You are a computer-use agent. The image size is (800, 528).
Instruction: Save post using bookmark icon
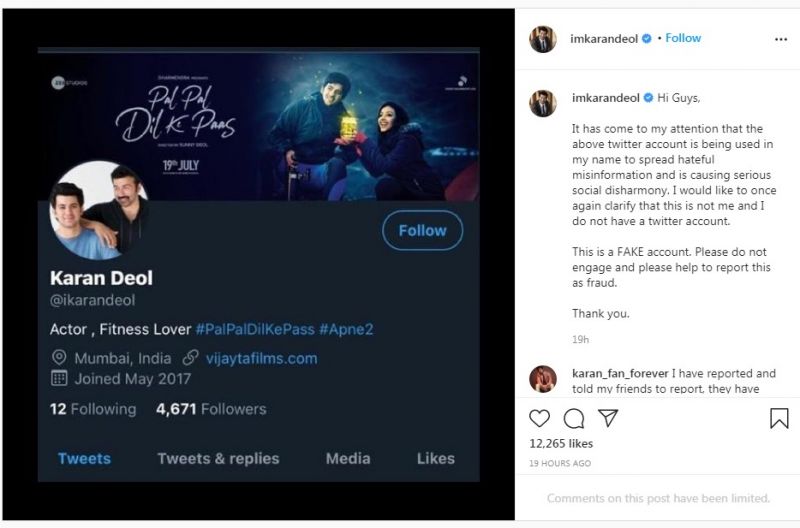coord(779,418)
